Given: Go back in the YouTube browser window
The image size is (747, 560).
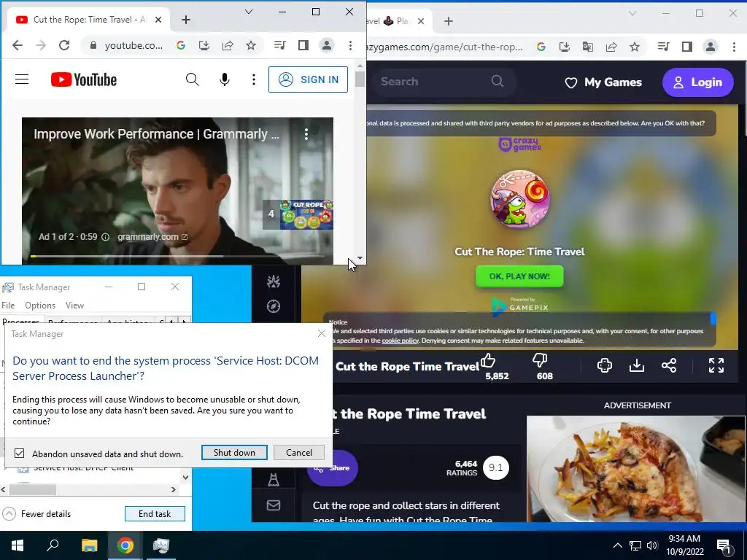Looking at the screenshot, I should (18, 45).
